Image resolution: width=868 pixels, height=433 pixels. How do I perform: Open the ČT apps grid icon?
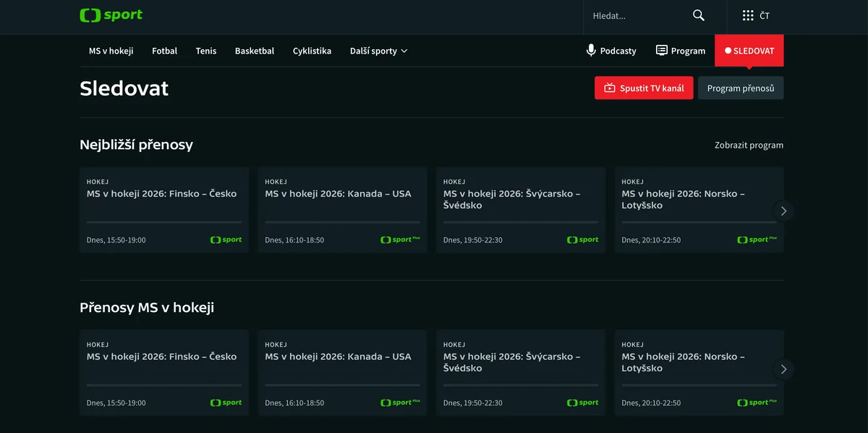748,15
